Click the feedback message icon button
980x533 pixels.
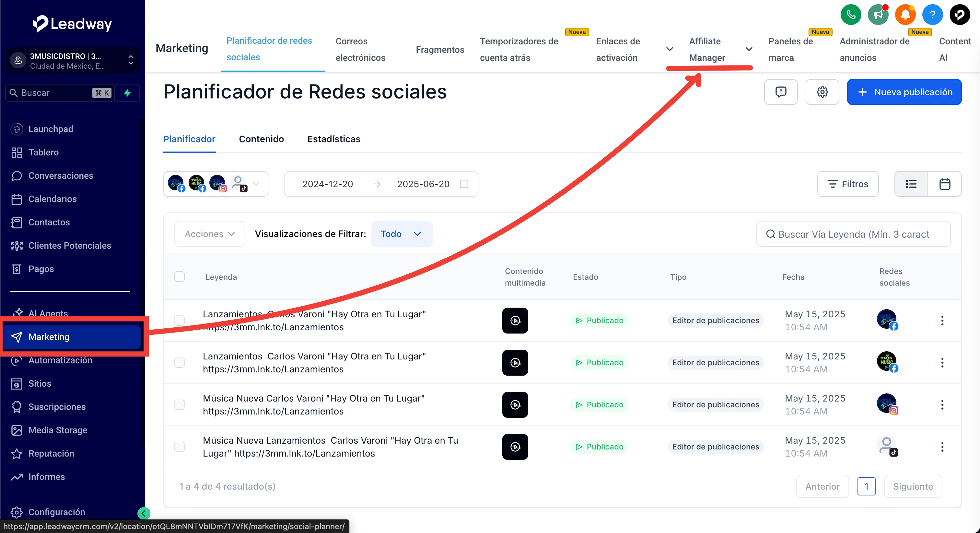coord(781,92)
